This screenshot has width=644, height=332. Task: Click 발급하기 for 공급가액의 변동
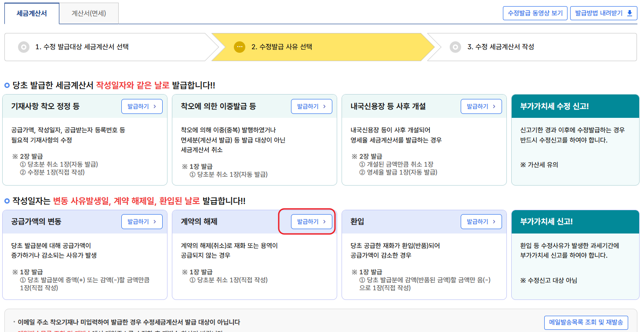(142, 221)
